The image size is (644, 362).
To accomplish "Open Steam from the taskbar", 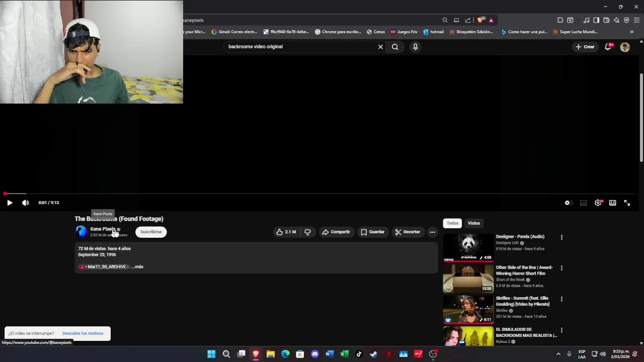I will (374, 354).
